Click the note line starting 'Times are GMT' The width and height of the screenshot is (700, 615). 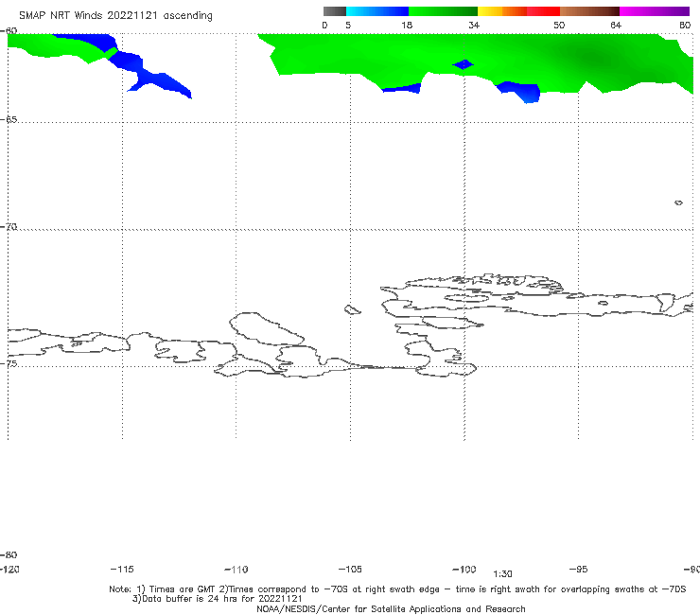point(397,589)
